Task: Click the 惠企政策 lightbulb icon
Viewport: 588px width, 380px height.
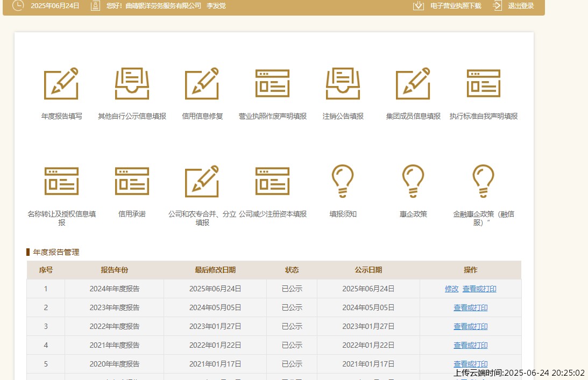Action: [413, 181]
